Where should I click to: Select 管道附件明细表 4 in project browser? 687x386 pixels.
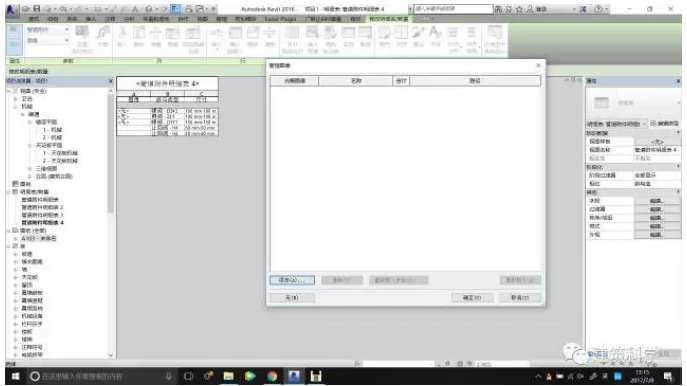[42, 223]
